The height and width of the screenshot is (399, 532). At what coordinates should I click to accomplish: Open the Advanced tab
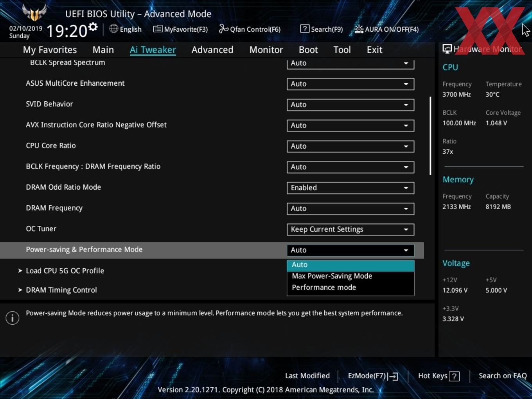click(212, 50)
